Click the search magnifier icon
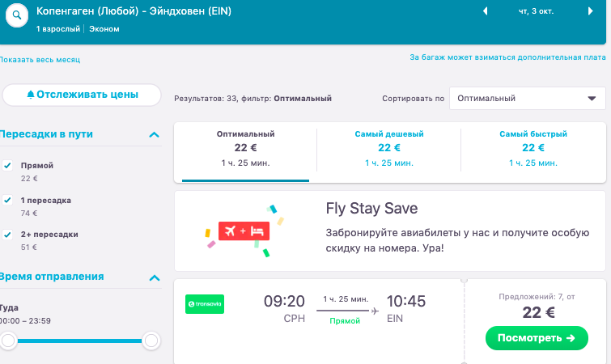Image resolution: width=611 pixels, height=364 pixels. coord(17,15)
